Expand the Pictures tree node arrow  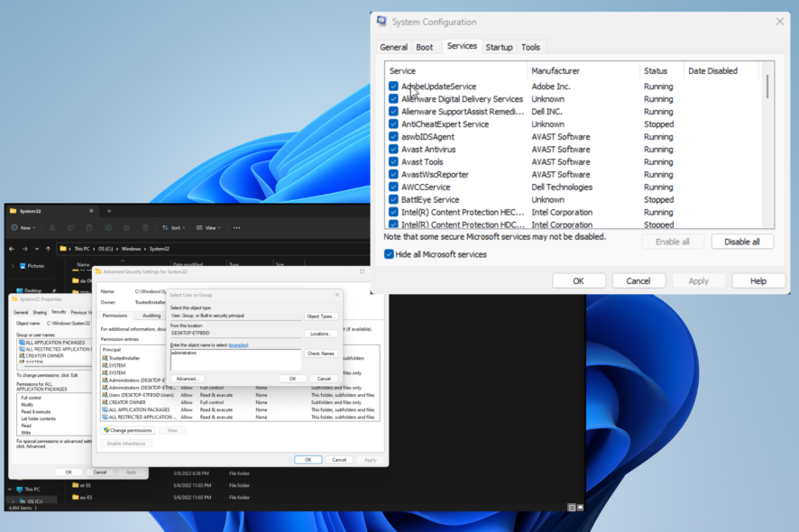click(13, 266)
